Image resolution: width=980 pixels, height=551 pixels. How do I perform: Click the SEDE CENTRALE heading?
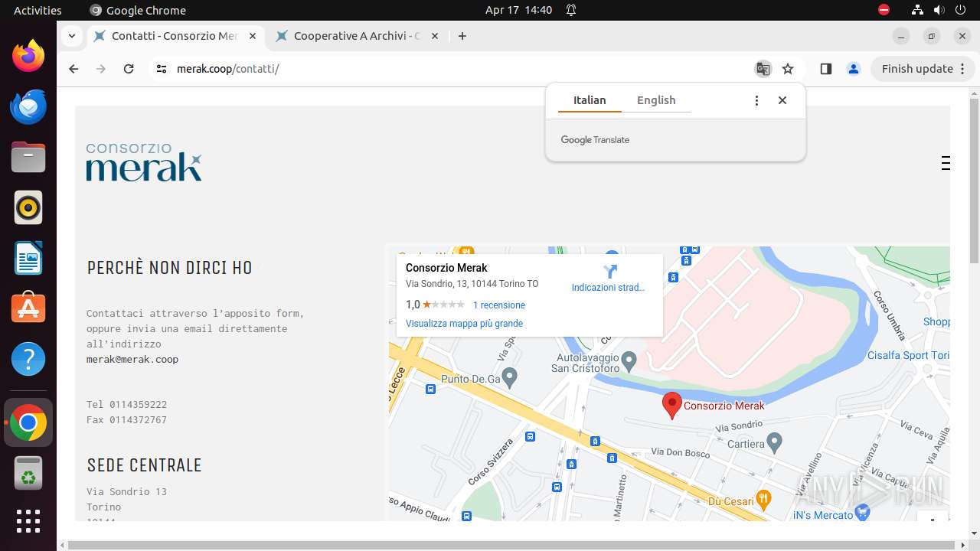[144, 465]
